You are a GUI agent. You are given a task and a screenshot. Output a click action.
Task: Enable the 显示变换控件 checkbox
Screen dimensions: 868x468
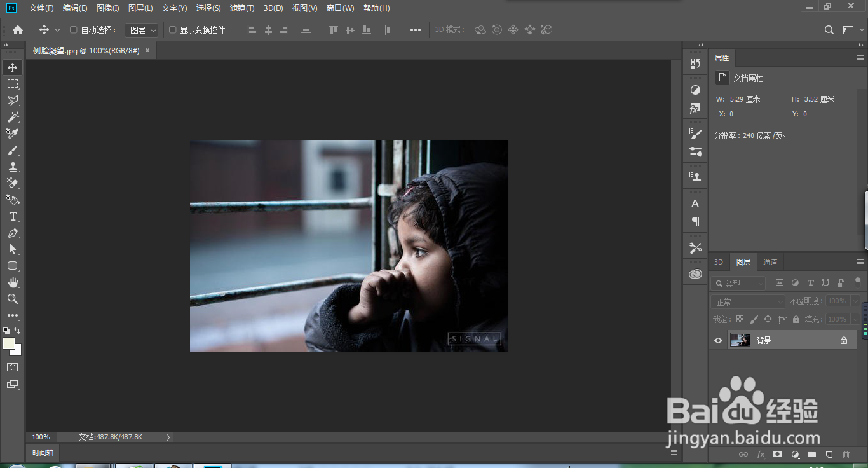tap(172, 30)
